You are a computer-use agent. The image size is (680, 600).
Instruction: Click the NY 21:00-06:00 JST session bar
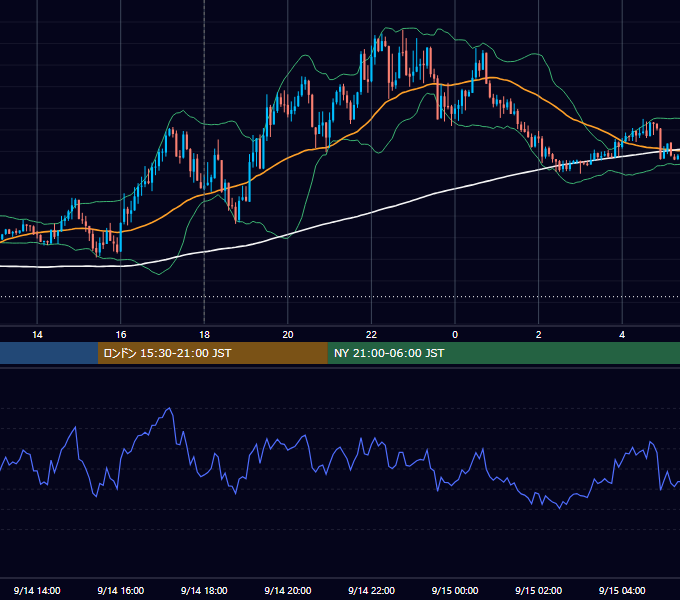(x=503, y=353)
